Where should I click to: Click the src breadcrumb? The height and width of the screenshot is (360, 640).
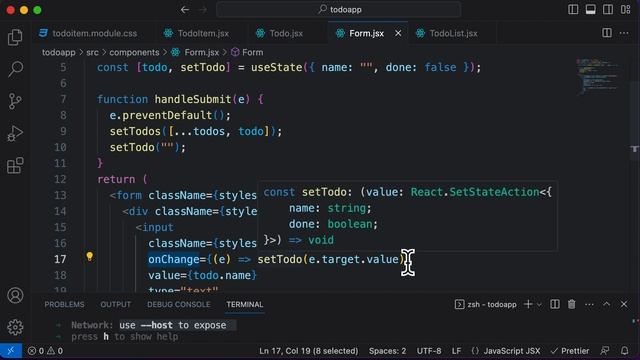coord(92,52)
